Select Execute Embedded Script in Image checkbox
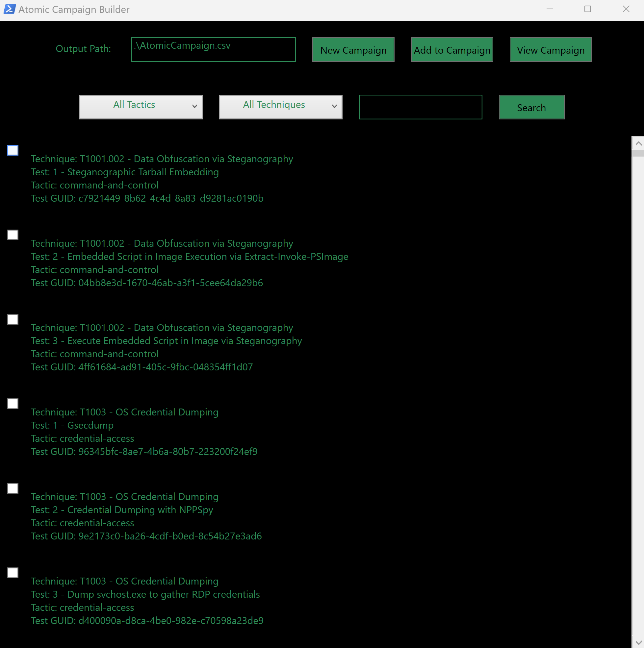 click(x=13, y=319)
